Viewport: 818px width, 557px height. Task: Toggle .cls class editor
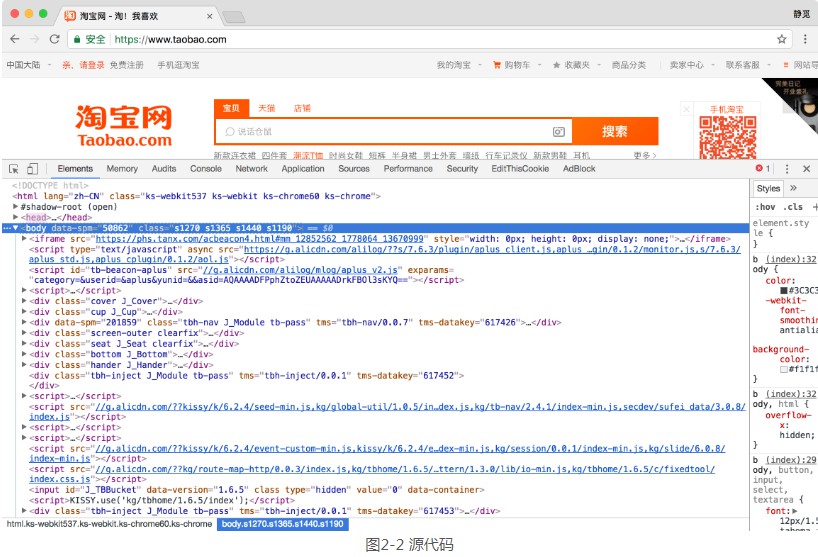coord(793,207)
